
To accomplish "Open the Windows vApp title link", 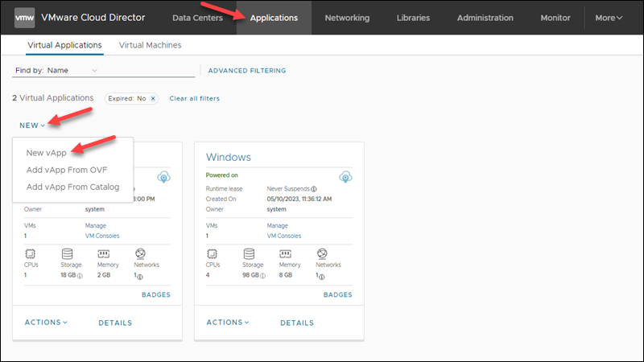I will coord(229,157).
